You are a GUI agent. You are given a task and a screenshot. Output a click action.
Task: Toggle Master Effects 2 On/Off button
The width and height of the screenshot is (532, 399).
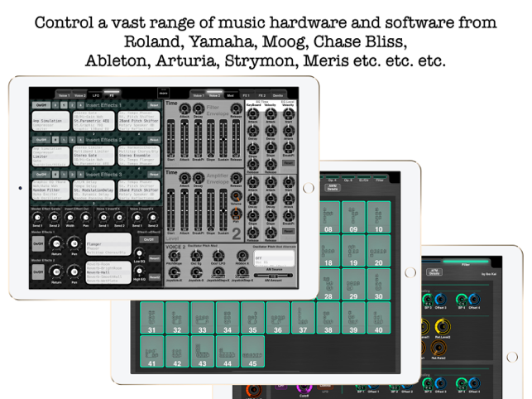(38, 272)
